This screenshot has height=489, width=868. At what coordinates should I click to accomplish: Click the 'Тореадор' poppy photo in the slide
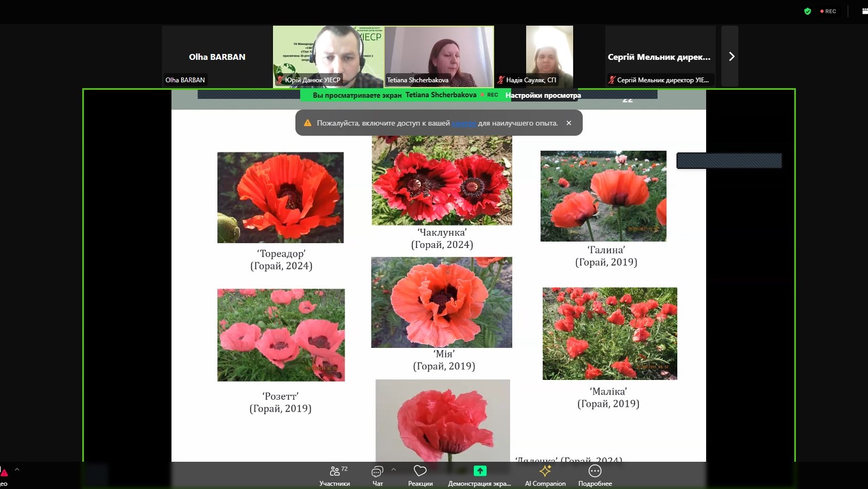pos(280,198)
